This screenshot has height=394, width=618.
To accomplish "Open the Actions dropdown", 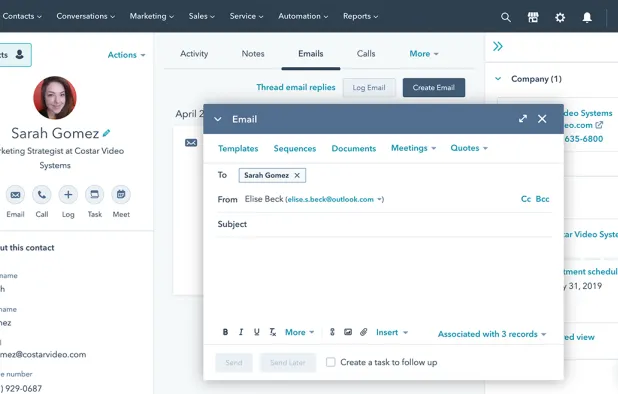I will point(127,55).
